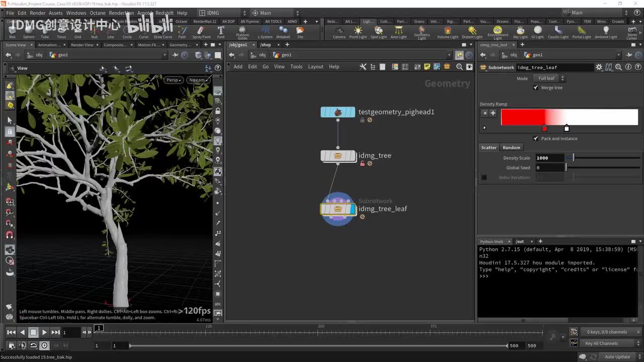The image size is (644, 362).
Task: Open the Layout menu in network editor
Action: (x=315, y=67)
